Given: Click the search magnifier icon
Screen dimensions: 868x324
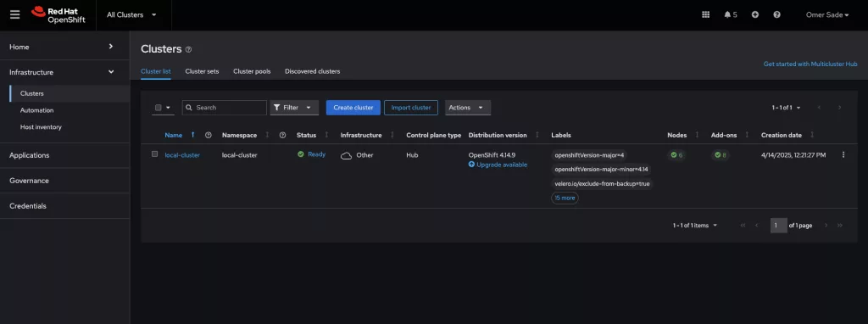Looking at the screenshot, I should click(189, 108).
